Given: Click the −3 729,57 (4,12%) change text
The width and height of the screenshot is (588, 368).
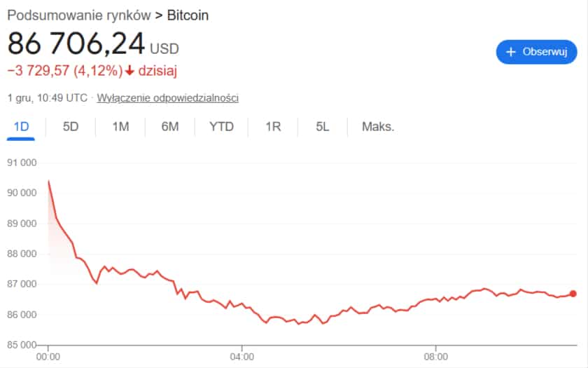Looking at the screenshot, I should pos(64,71).
